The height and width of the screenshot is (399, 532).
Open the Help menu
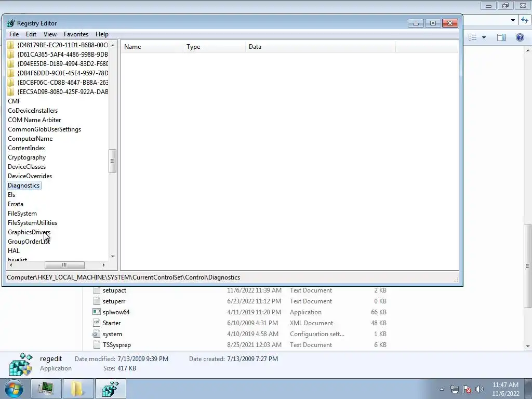coord(102,34)
